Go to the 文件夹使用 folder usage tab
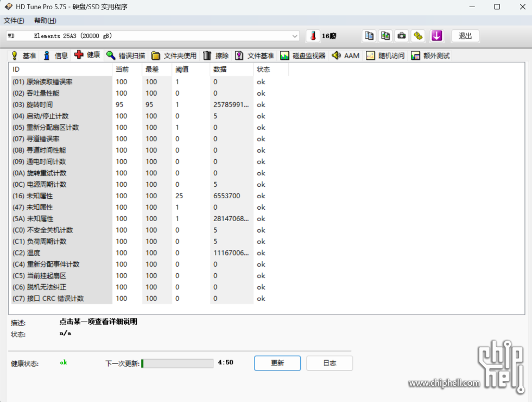532x402 pixels. click(174, 55)
